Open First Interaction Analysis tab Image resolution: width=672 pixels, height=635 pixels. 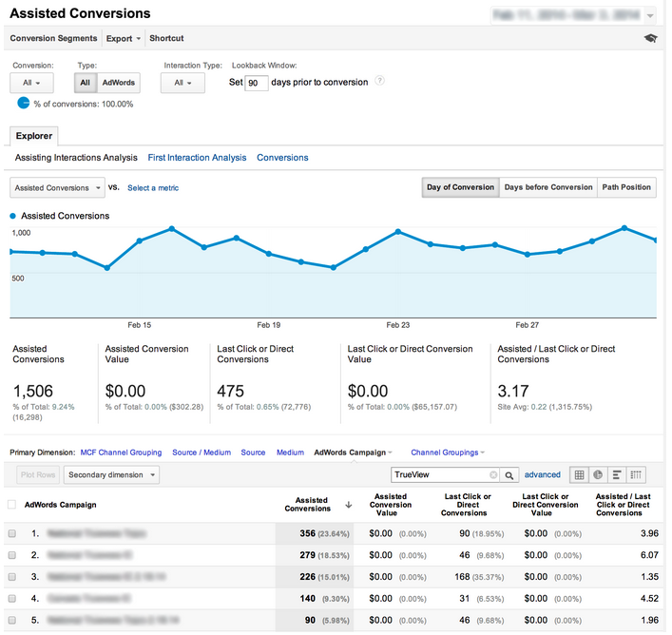click(x=197, y=158)
